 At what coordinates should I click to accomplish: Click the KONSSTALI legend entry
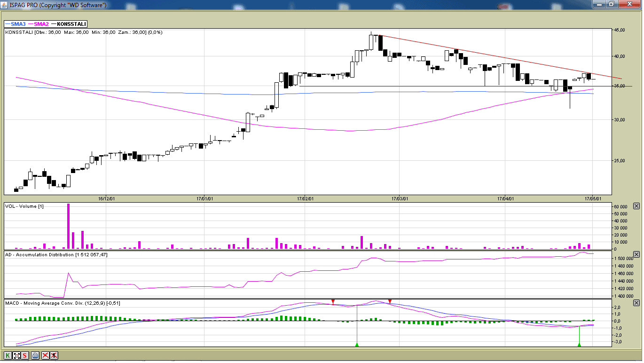click(x=69, y=24)
